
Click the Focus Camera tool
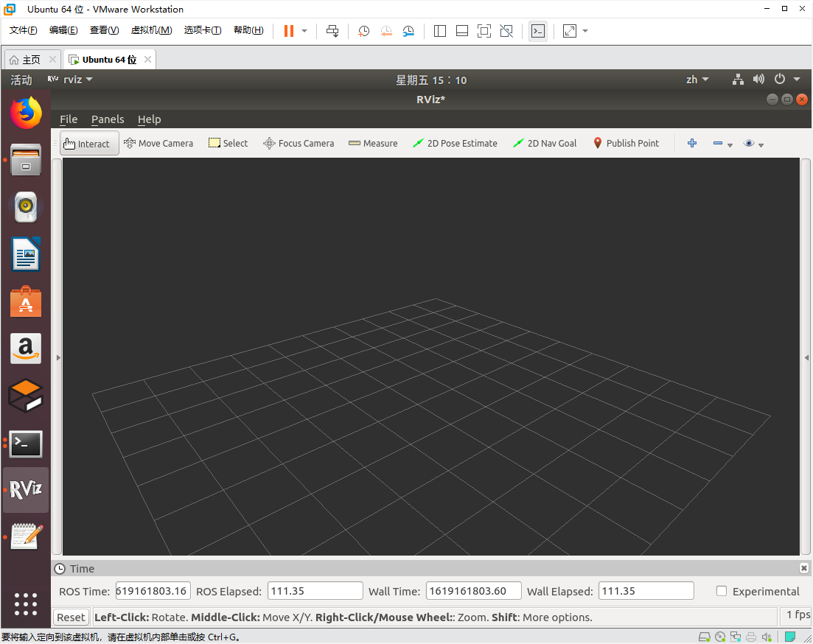coord(299,144)
